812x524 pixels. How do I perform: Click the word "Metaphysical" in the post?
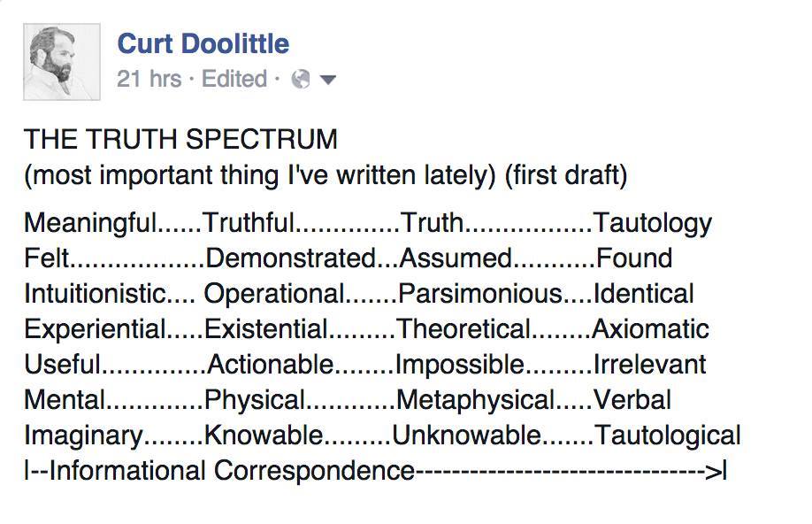(x=477, y=400)
